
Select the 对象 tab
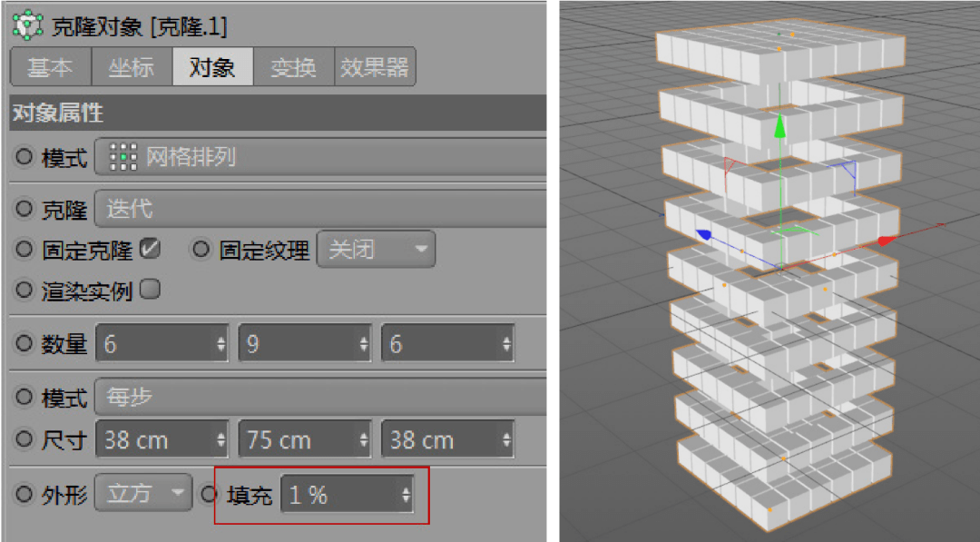(x=212, y=67)
